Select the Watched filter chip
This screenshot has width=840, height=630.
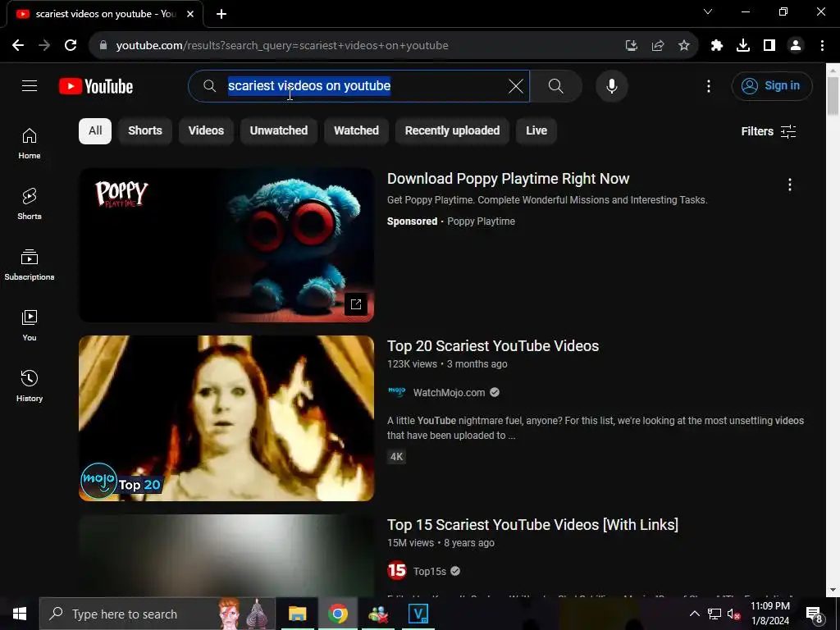[356, 130]
